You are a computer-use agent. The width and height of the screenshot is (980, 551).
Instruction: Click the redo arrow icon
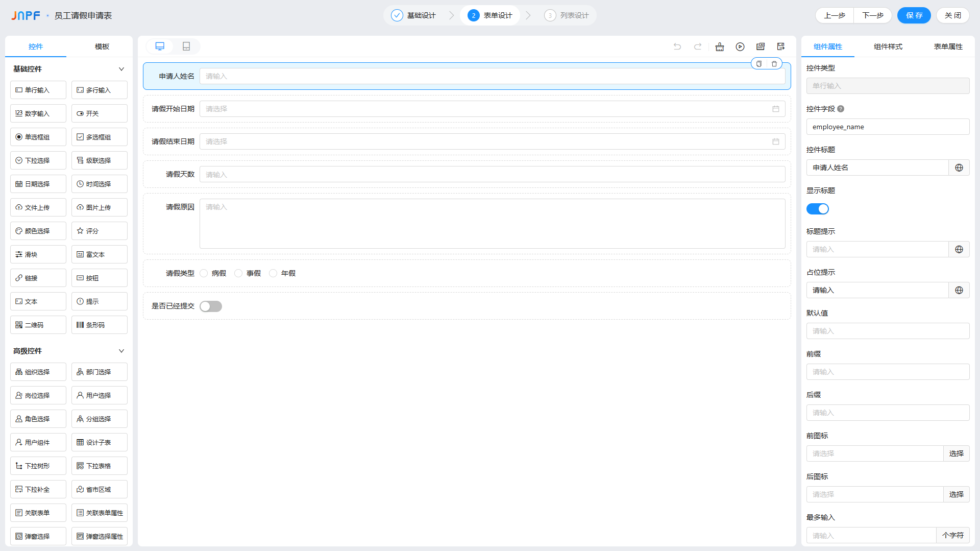pyautogui.click(x=698, y=46)
